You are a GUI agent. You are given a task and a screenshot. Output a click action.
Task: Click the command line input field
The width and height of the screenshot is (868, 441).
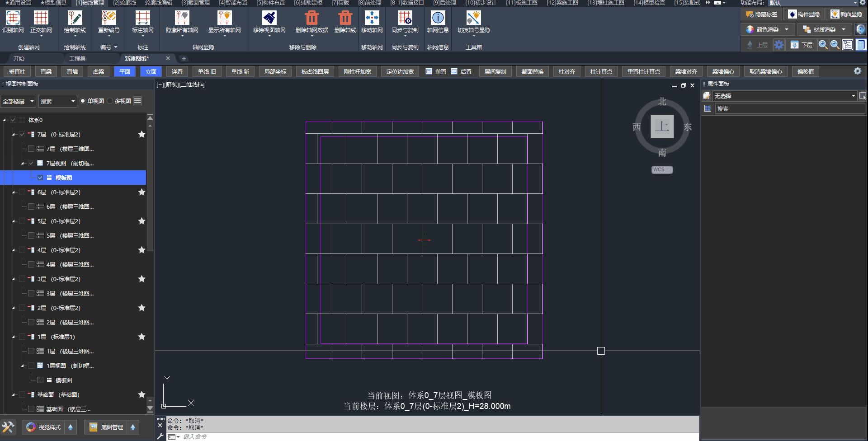(x=407, y=436)
